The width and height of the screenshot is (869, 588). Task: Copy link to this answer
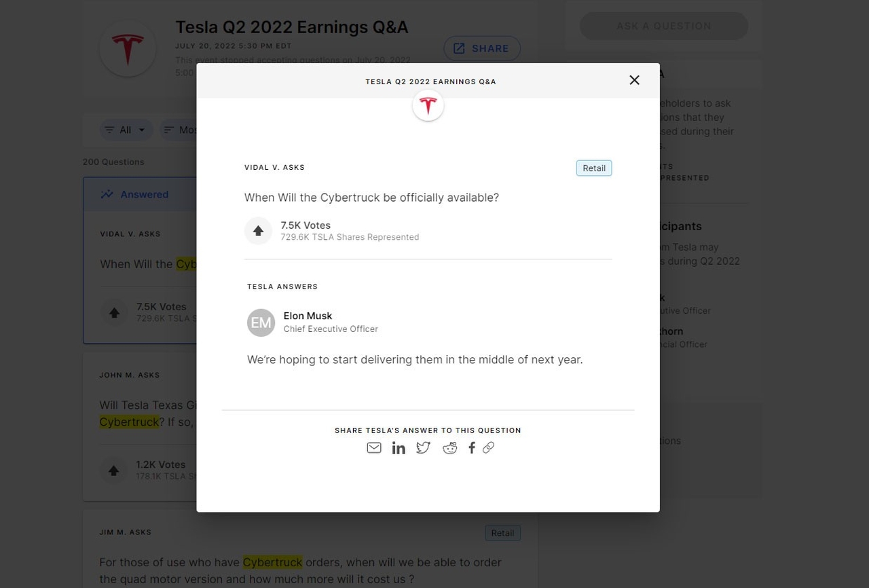pyautogui.click(x=488, y=447)
